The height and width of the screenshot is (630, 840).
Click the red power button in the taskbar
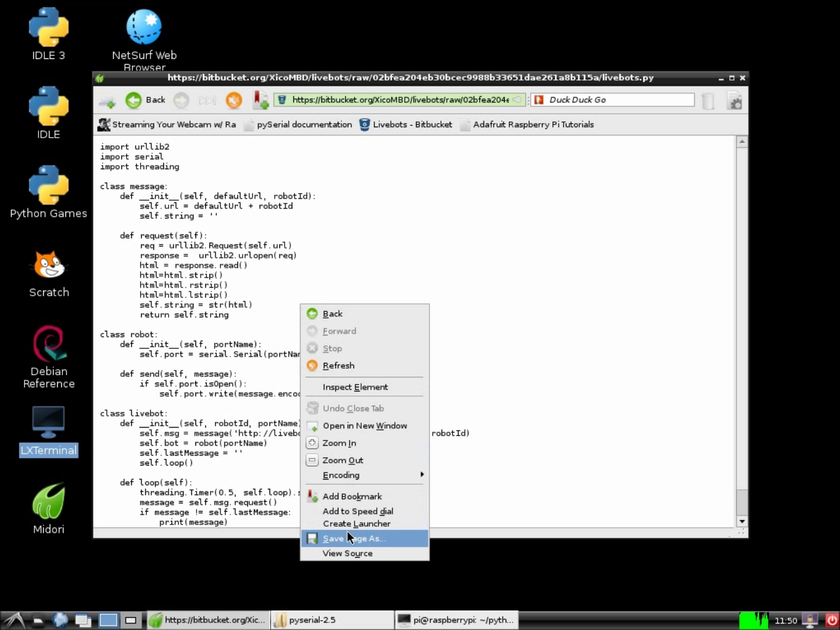832,620
